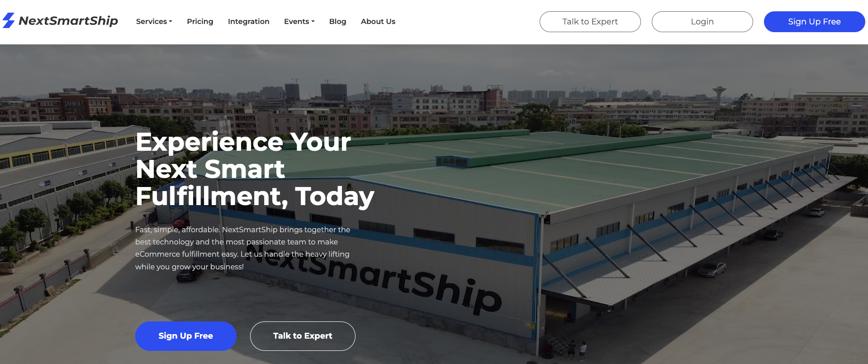868x364 pixels.
Task: Expand the caret arrow beside Events
Action: 313,21
